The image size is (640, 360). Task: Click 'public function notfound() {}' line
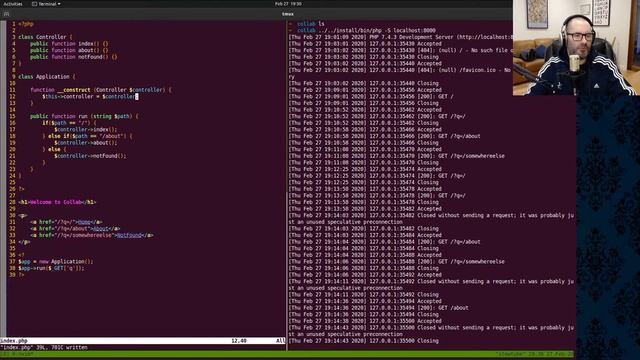click(x=73, y=57)
